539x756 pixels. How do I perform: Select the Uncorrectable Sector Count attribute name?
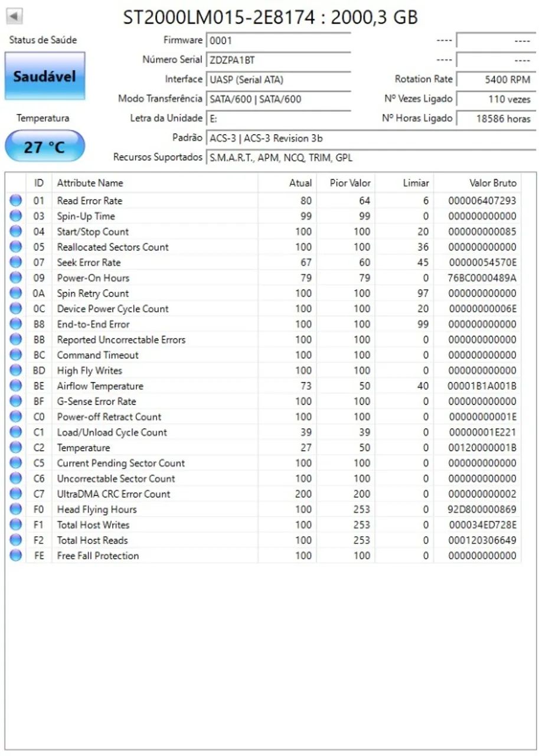click(x=116, y=478)
